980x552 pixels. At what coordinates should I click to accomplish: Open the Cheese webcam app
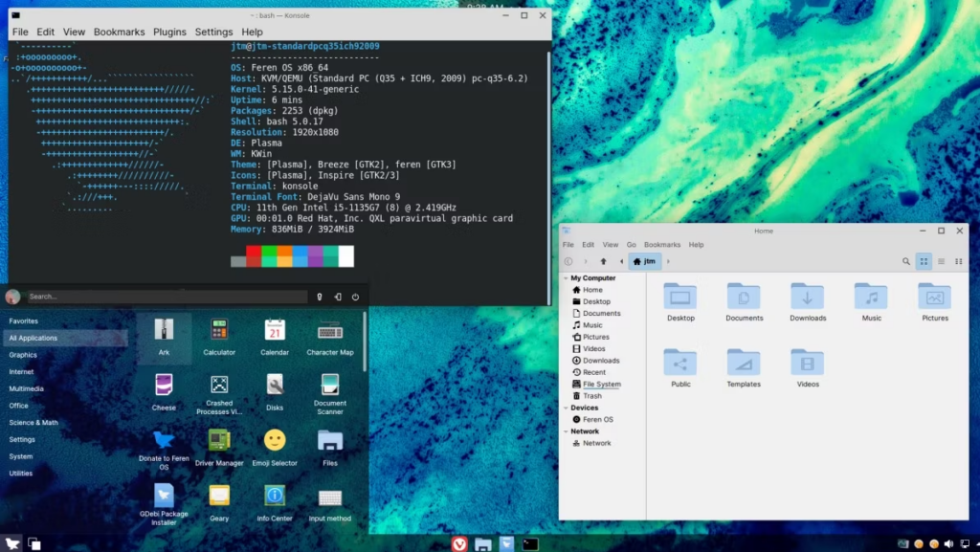pos(164,393)
